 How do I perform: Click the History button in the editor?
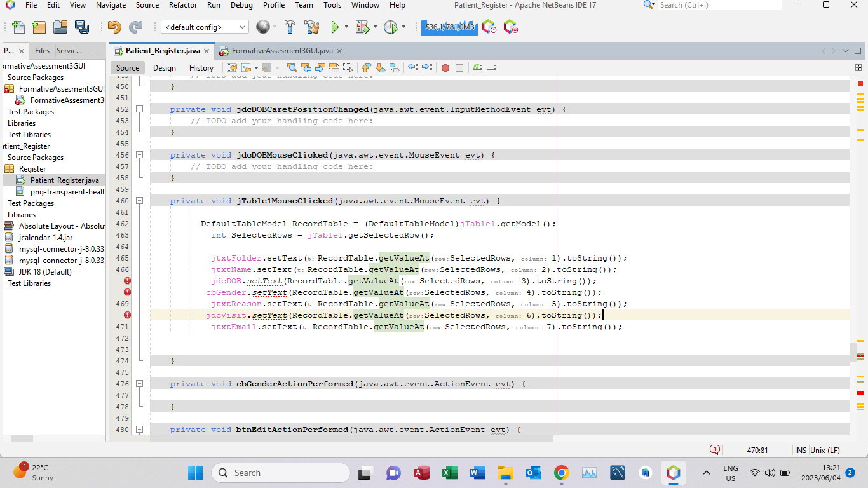click(x=201, y=67)
